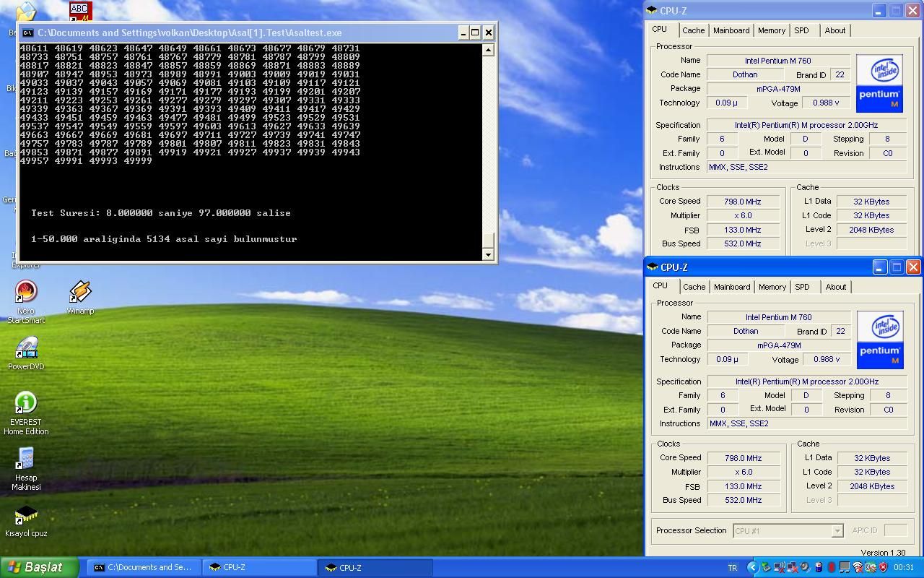Click FSB '133.0 MHz' in lower CPU-Z
Viewport: 924px width, 578px height.
pyautogui.click(x=744, y=486)
